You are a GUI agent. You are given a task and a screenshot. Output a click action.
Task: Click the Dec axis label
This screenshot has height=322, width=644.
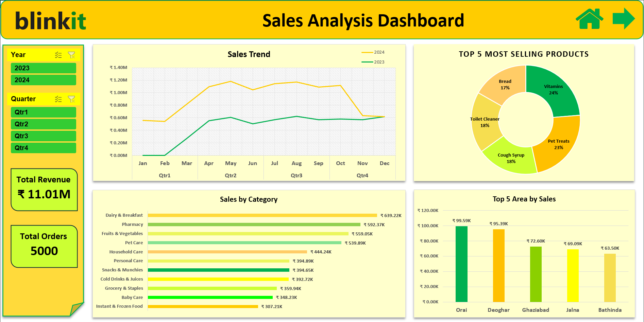click(385, 163)
